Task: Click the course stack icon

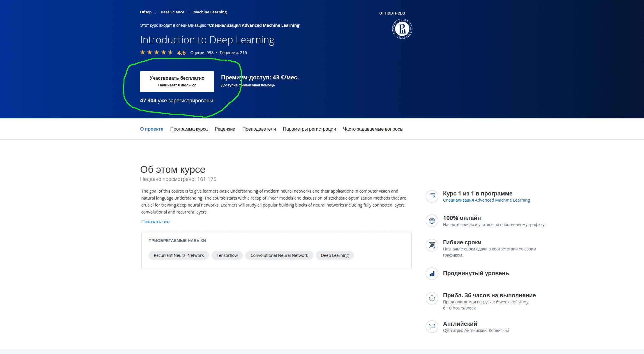Action: pyautogui.click(x=432, y=196)
